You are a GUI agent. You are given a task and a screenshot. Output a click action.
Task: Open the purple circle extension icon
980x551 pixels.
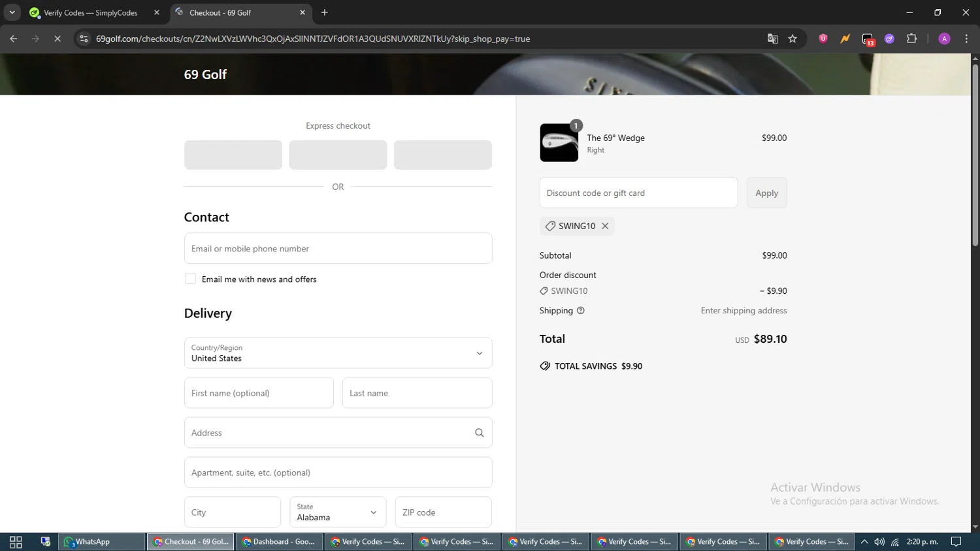(x=889, y=39)
